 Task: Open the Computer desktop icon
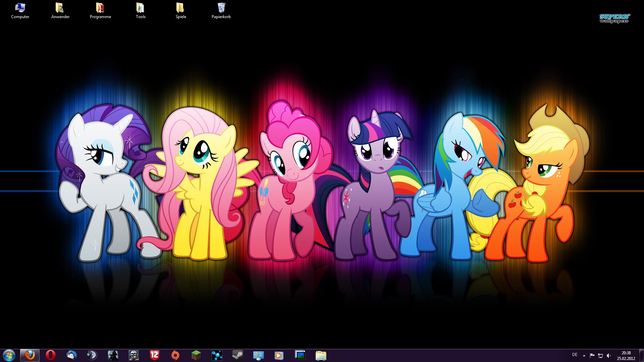20,11
